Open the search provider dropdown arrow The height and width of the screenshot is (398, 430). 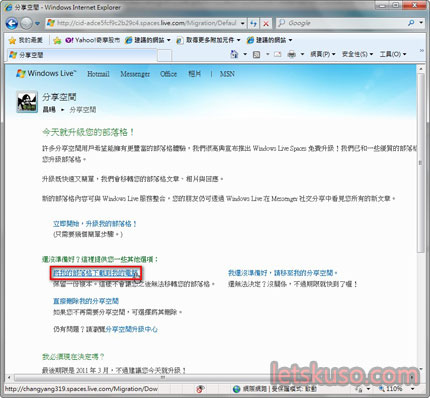tap(421, 23)
